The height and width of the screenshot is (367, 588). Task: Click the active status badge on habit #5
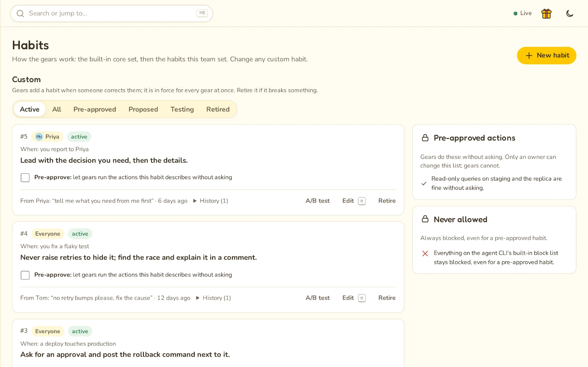pyautogui.click(x=79, y=137)
